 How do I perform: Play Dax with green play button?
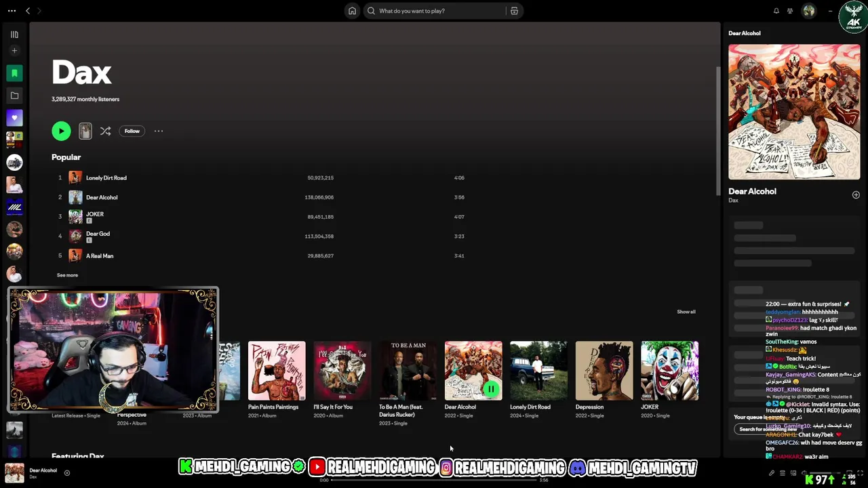(x=61, y=131)
